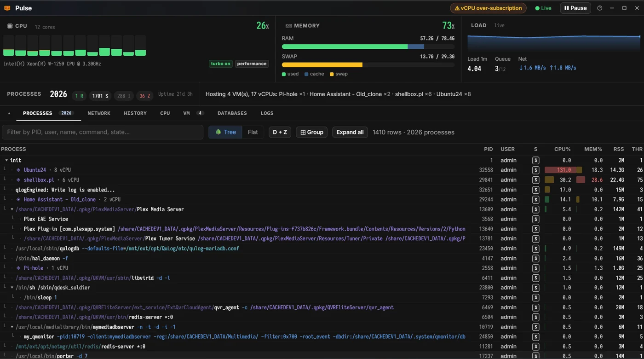Click the RAM usage bar
Image resolution: width=644 pixels, height=359 pixels.
(368, 46)
